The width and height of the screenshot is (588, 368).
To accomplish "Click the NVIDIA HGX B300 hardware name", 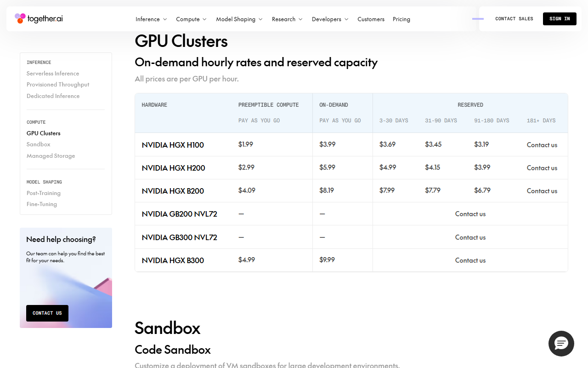I will click(x=173, y=260).
